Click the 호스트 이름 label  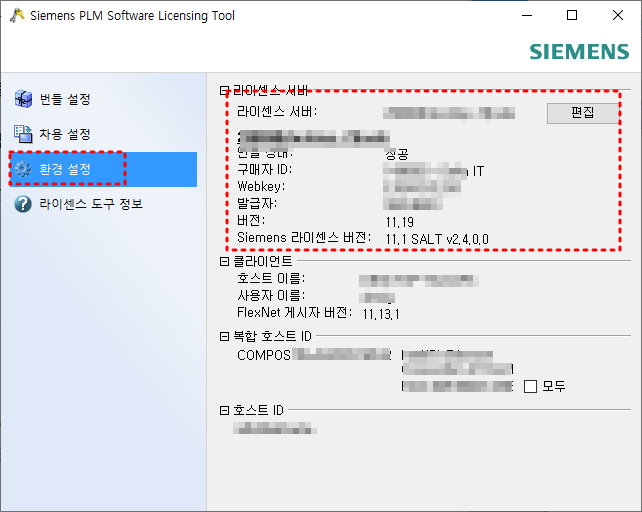tap(271, 279)
